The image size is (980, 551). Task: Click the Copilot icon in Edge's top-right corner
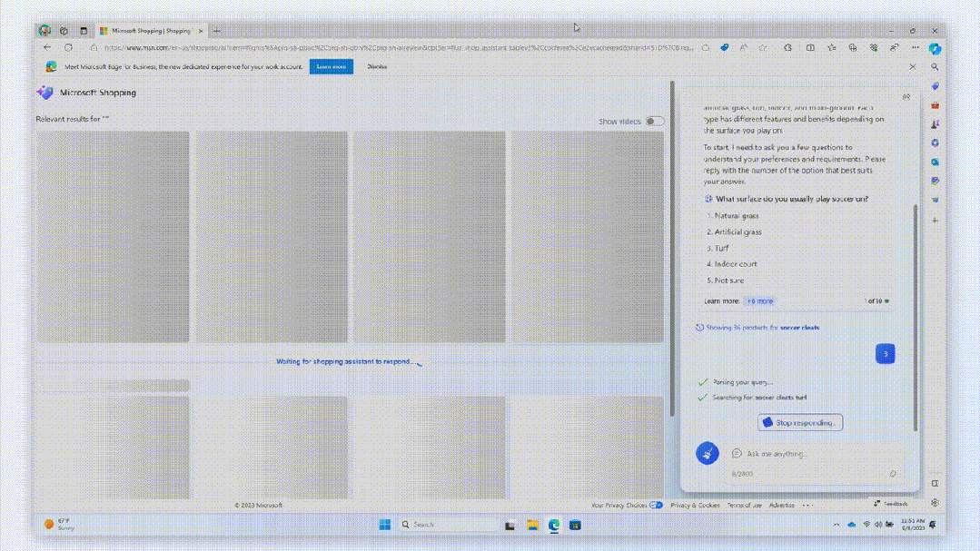pos(935,48)
